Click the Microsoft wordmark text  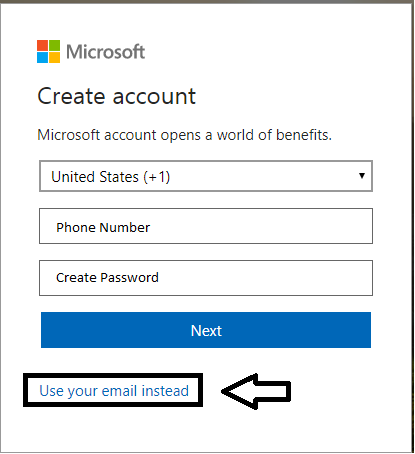click(105, 52)
